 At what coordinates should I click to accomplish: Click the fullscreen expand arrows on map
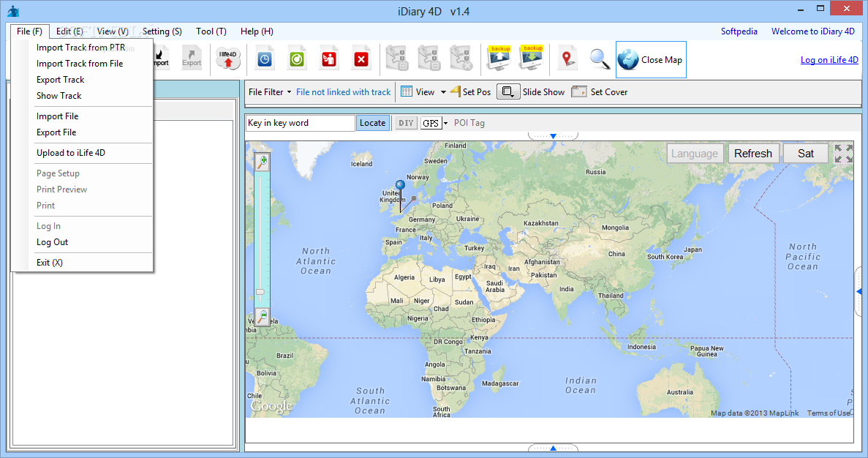coord(844,154)
